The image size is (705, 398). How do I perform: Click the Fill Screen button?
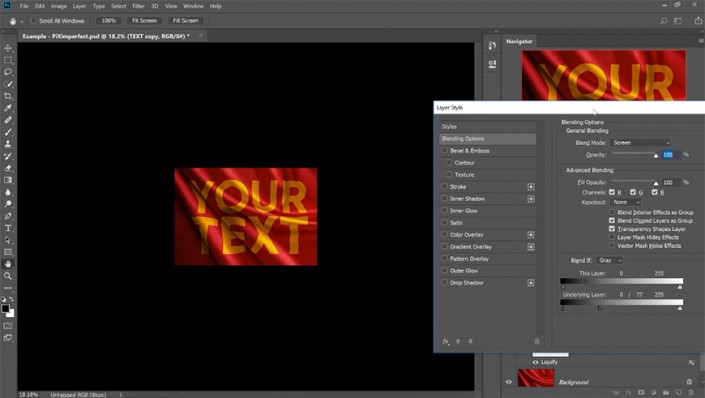coord(185,21)
